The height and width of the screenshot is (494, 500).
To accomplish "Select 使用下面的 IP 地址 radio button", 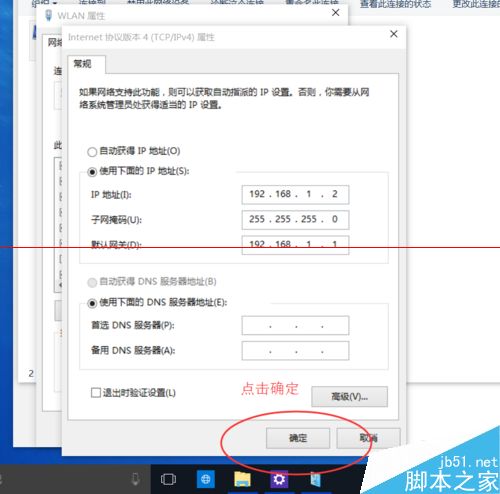I will point(92,172).
